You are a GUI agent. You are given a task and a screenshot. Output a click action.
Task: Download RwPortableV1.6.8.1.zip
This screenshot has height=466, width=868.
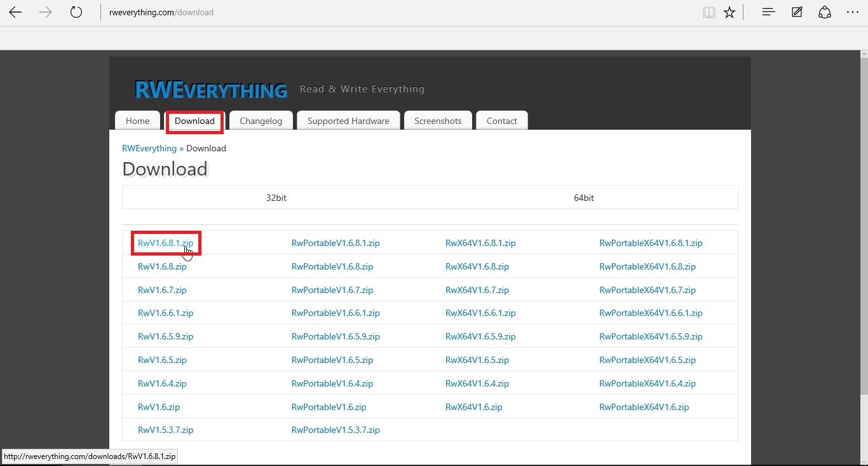[x=336, y=243]
